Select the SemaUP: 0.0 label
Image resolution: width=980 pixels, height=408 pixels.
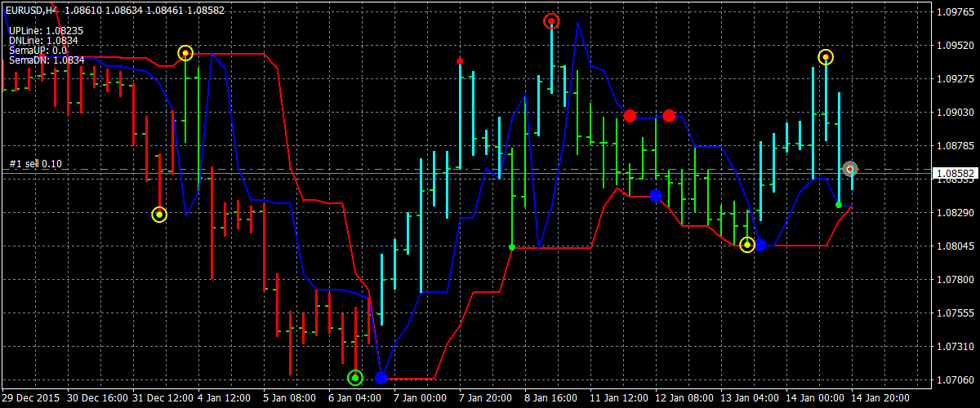pos(38,50)
